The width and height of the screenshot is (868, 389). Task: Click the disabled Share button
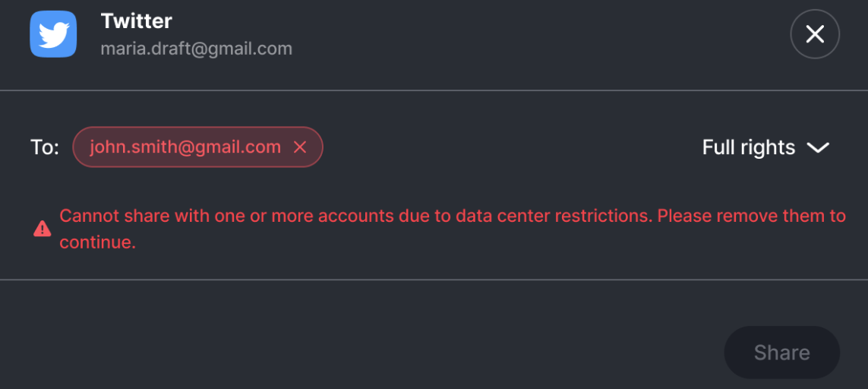pyautogui.click(x=781, y=353)
